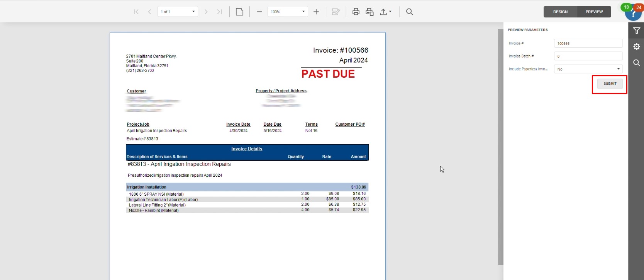The height and width of the screenshot is (280, 644).
Task: Click the Submit button
Action: coord(610,84)
